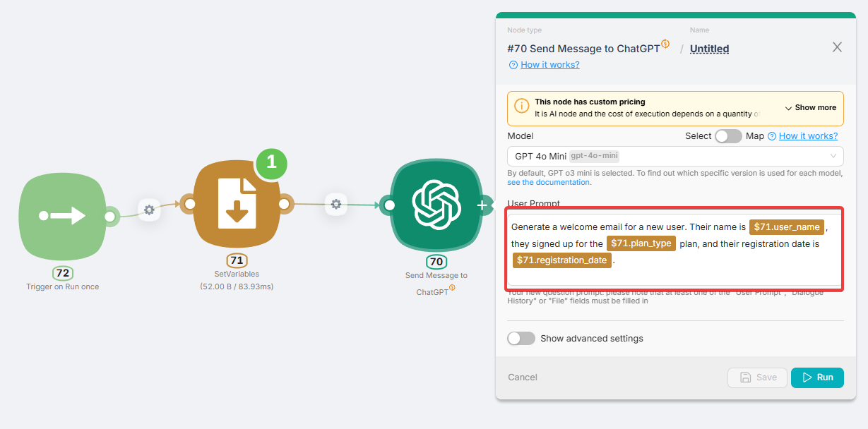Click the custom pricing info icon

(x=521, y=107)
